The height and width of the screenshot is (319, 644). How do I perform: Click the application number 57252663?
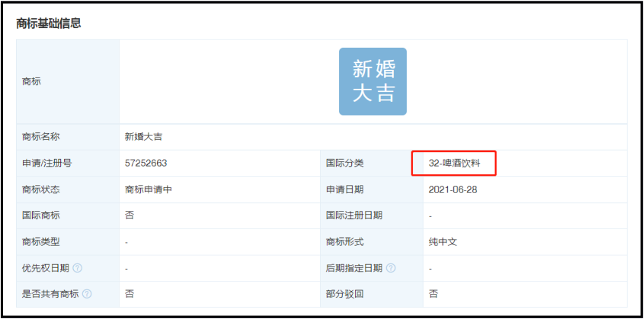(146, 163)
